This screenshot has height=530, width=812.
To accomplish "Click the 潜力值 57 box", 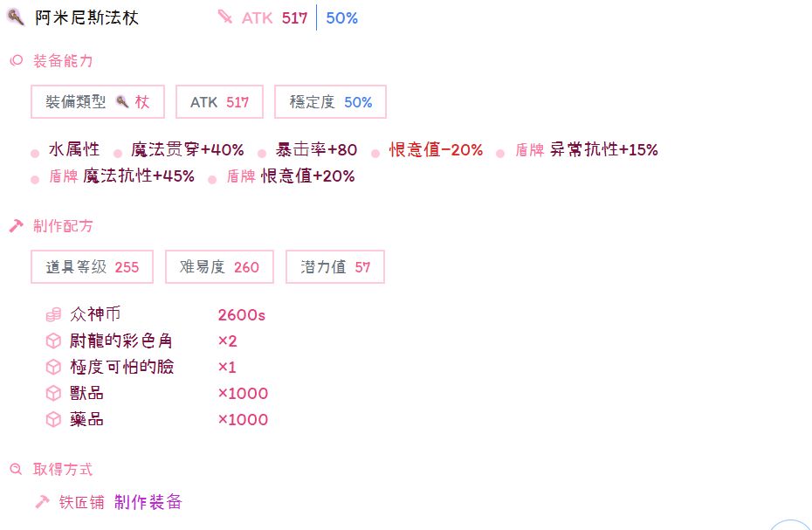I will (x=335, y=267).
